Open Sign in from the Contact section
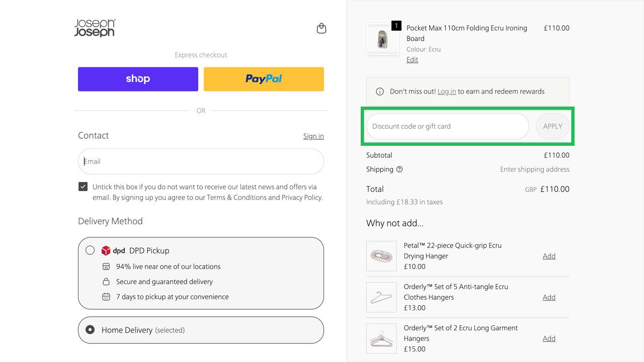 [x=313, y=136]
